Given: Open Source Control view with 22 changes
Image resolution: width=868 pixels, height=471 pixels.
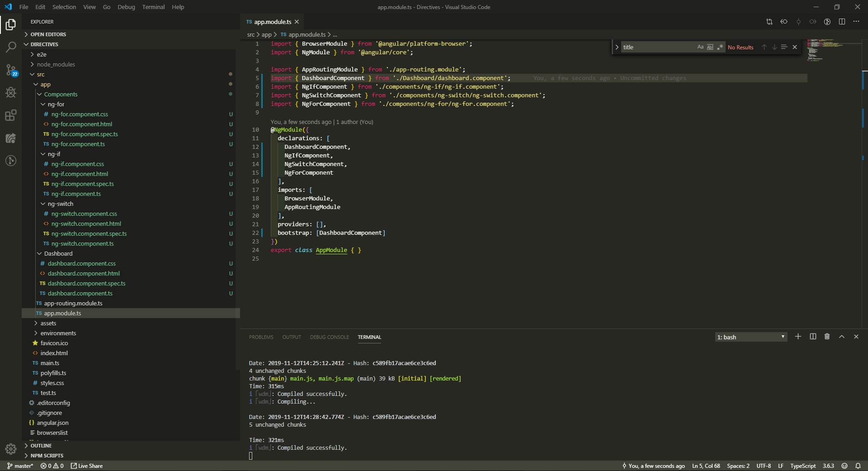Looking at the screenshot, I should [x=11, y=70].
